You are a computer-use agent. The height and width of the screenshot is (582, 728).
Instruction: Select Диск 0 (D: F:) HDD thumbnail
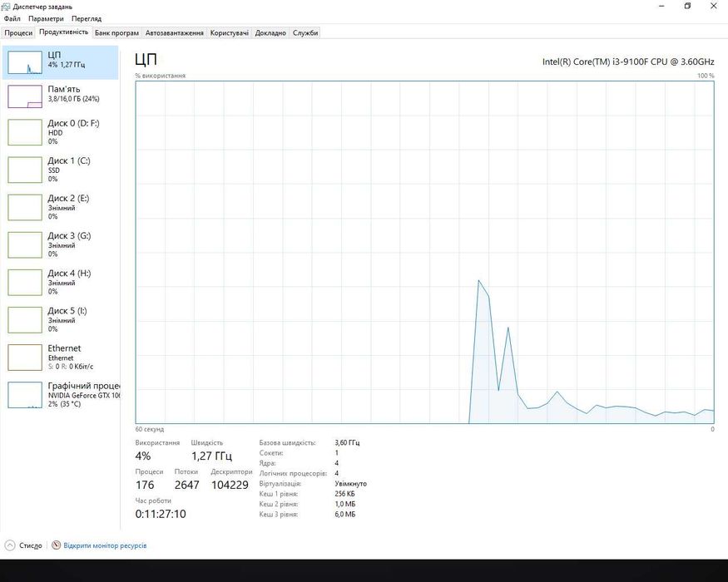[x=25, y=132]
